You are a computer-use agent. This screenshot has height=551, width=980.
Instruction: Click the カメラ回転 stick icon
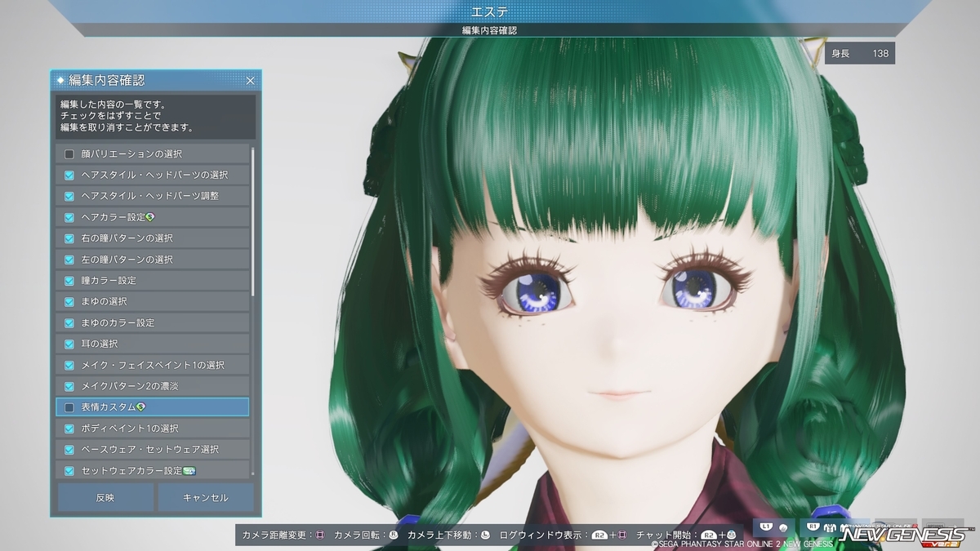(394, 535)
